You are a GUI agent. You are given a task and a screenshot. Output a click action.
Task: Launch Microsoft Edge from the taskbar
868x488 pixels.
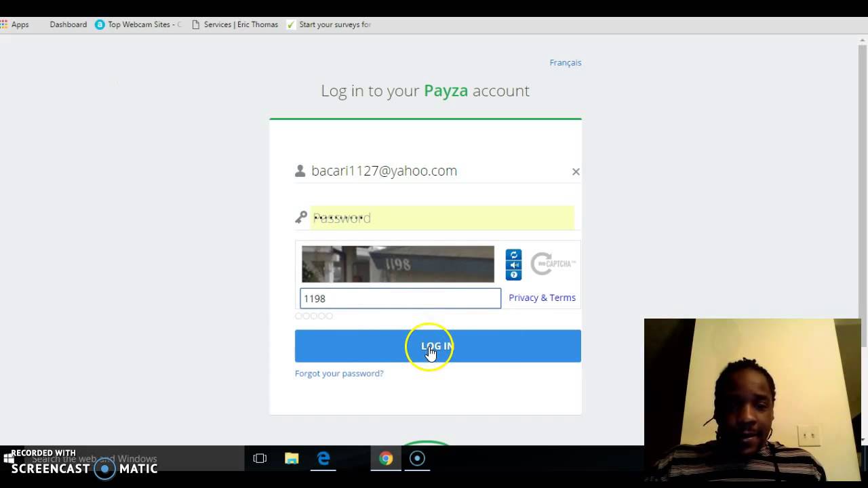(x=323, y=459)
